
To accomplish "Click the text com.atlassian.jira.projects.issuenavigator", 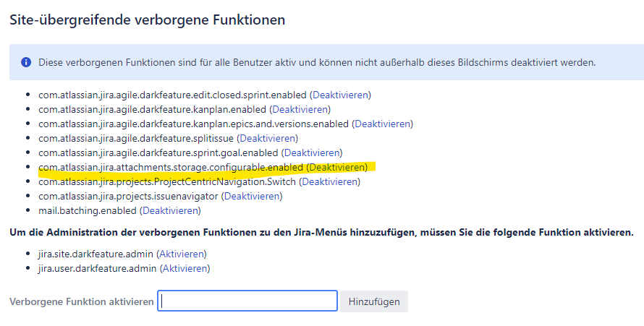I will 128,197.
